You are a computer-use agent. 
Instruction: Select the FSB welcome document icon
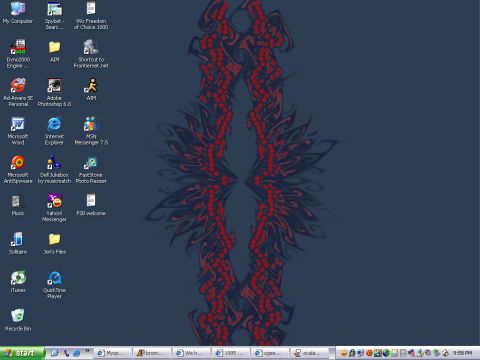91,205
